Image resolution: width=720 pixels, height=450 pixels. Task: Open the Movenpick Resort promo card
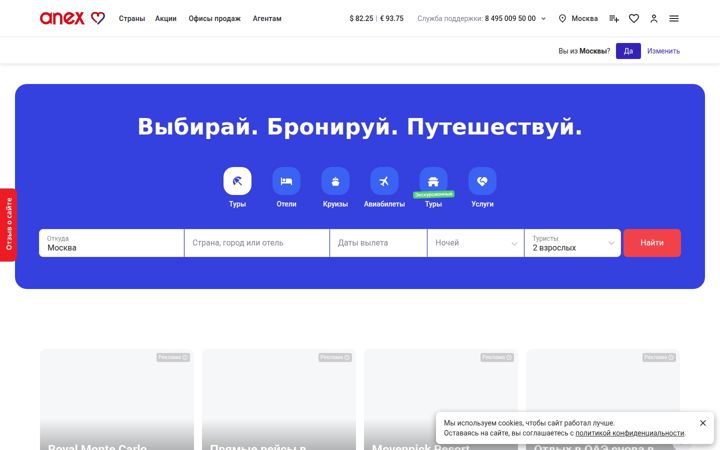pos(441,400)
